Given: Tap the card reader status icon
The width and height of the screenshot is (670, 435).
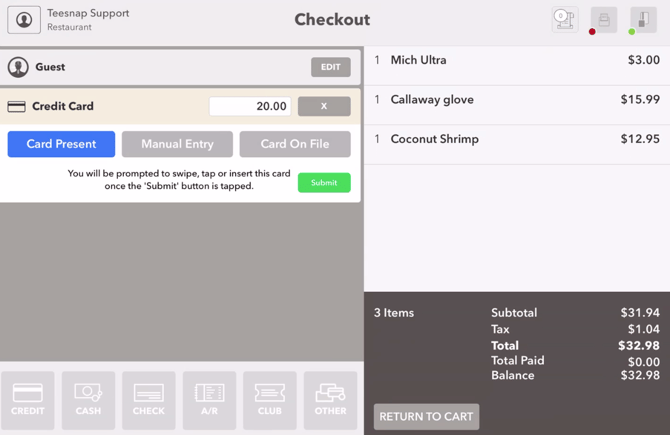Looking at the screenshot, I should [x=644, y=20].
